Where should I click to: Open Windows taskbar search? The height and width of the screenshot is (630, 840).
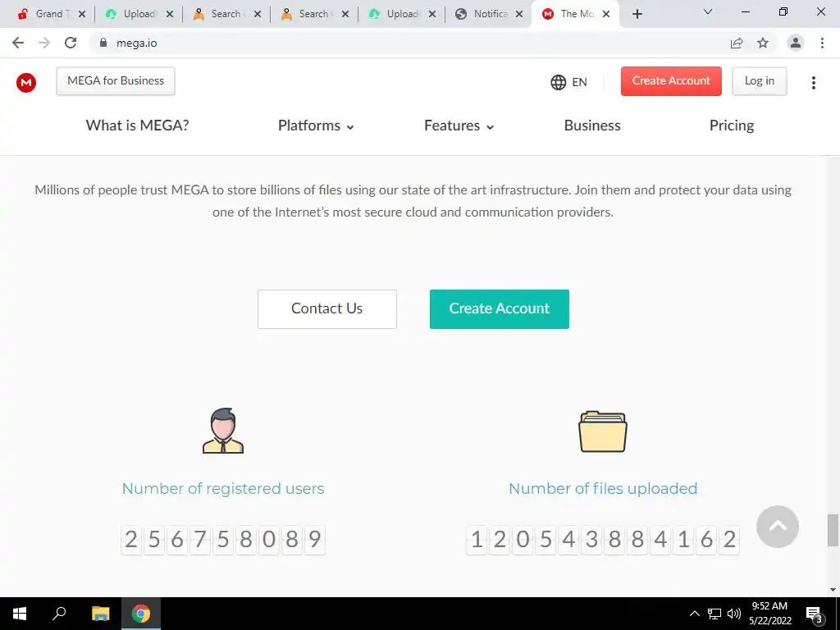coord(59,614)
